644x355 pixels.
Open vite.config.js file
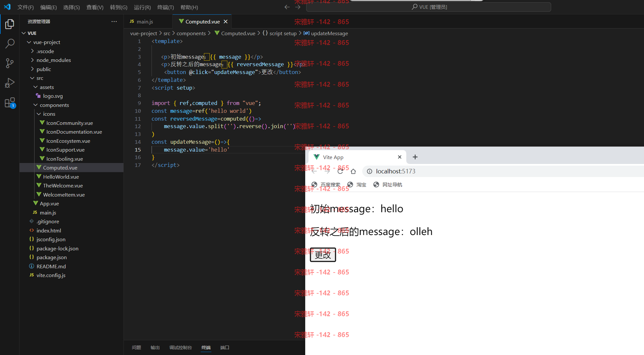pyautogui.click(x=72, y=275)
